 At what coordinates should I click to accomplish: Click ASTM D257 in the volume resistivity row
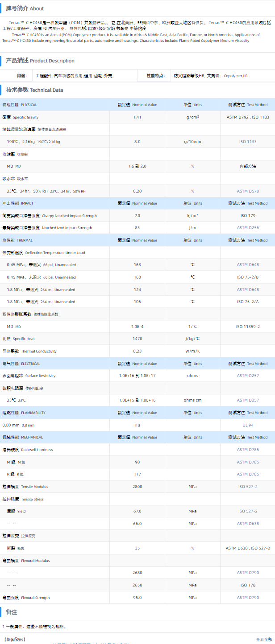tap(248, 400)
